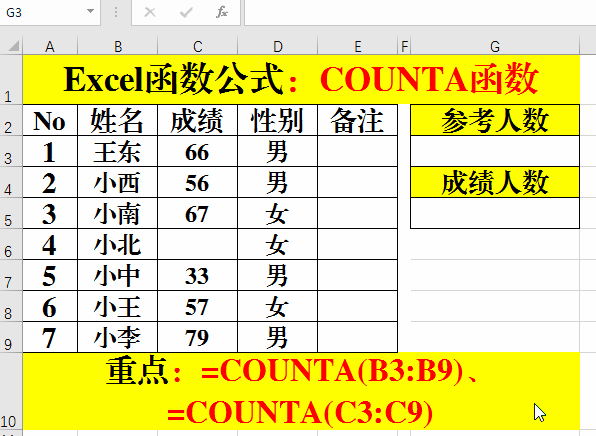Click the Select All triangle corner

pos(13,46)
